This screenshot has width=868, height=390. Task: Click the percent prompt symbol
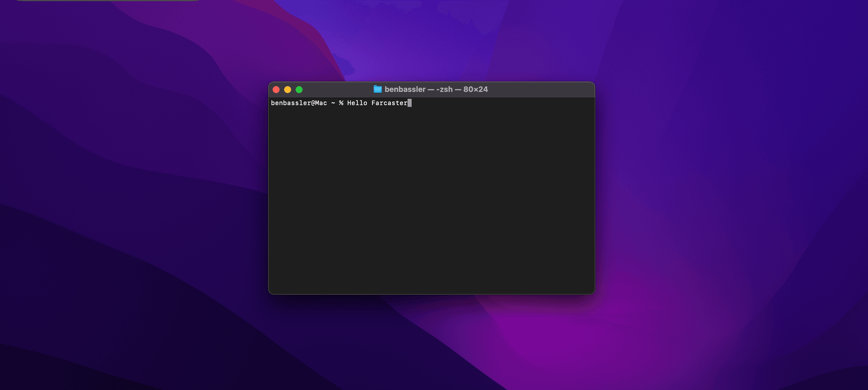341,103
